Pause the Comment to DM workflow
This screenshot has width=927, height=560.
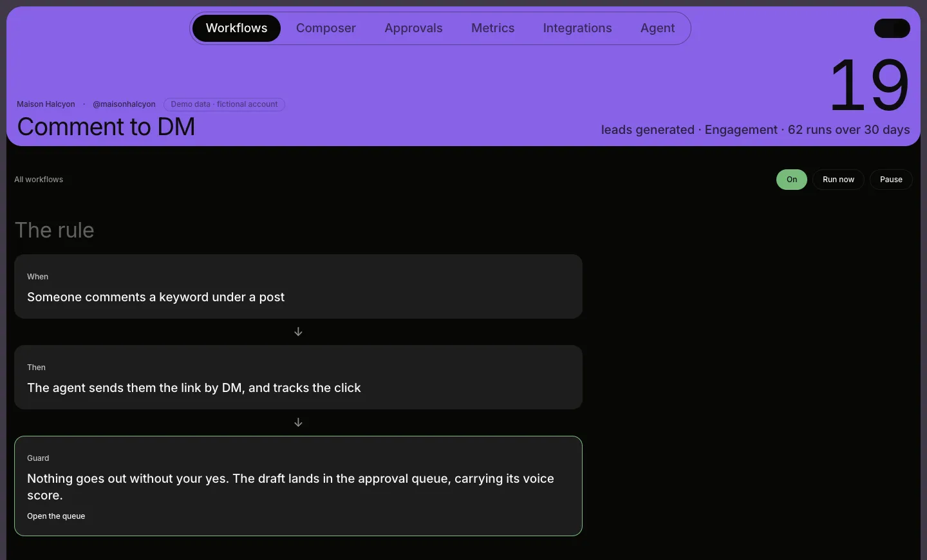tap(891, 180)
